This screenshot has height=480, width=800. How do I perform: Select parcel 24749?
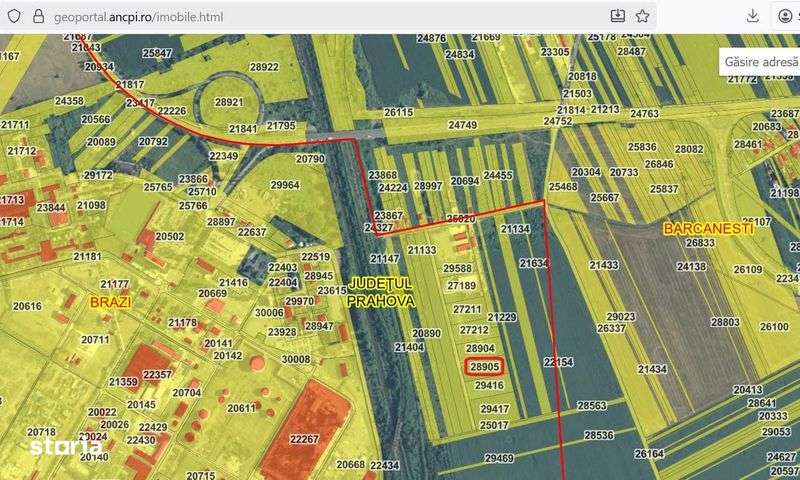click(462, 125)
